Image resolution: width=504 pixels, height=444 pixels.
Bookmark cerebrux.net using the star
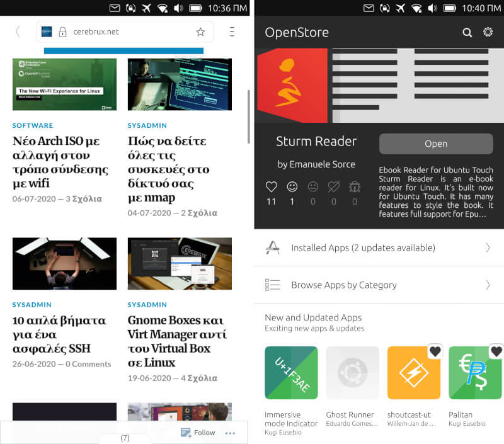[200, 31]
